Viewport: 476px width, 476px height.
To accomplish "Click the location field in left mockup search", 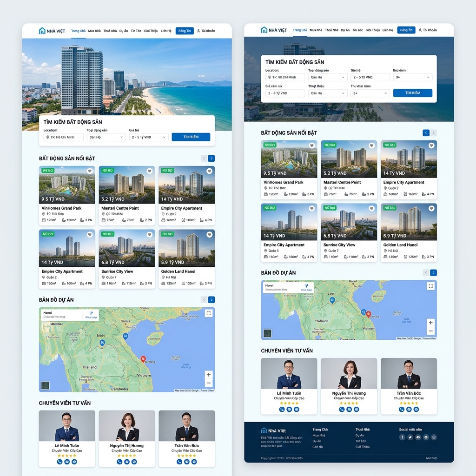I will coord(63,137).
